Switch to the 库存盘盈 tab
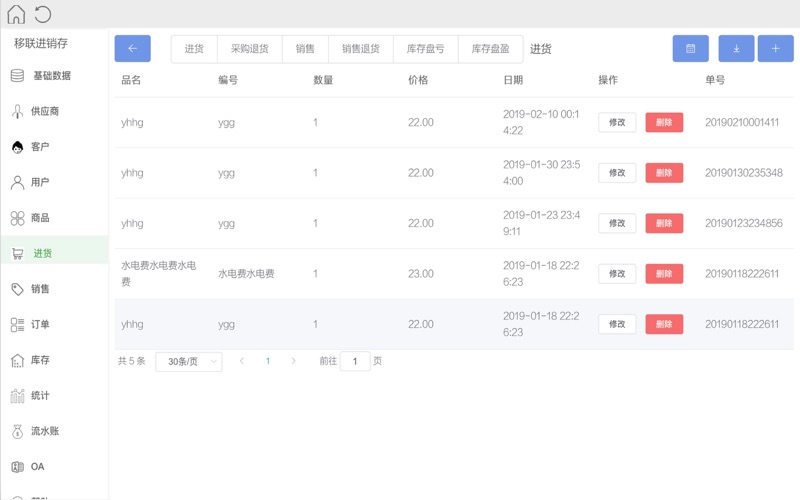 pos(490,49)
